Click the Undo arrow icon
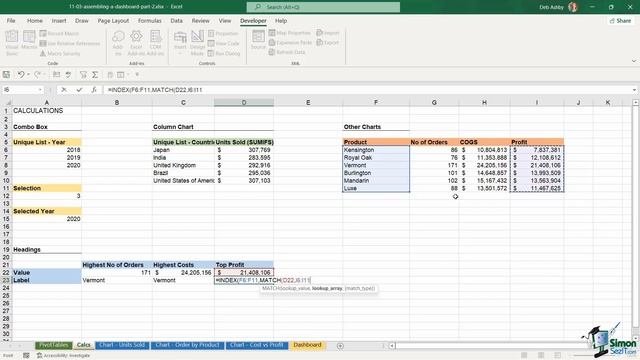 pos(20,75)
